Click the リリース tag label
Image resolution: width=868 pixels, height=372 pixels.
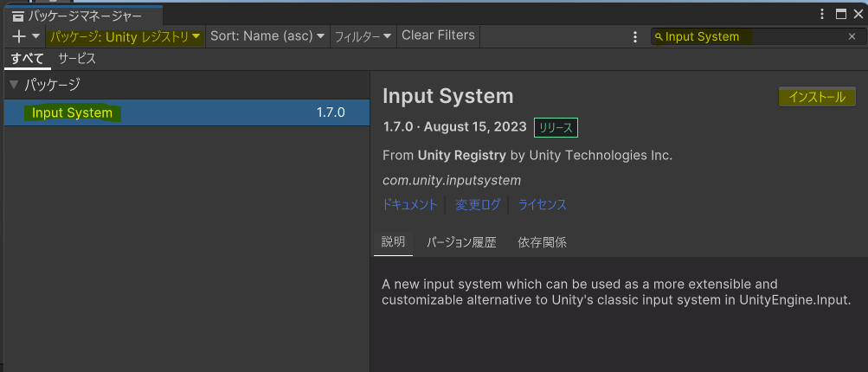click(556, 128)
